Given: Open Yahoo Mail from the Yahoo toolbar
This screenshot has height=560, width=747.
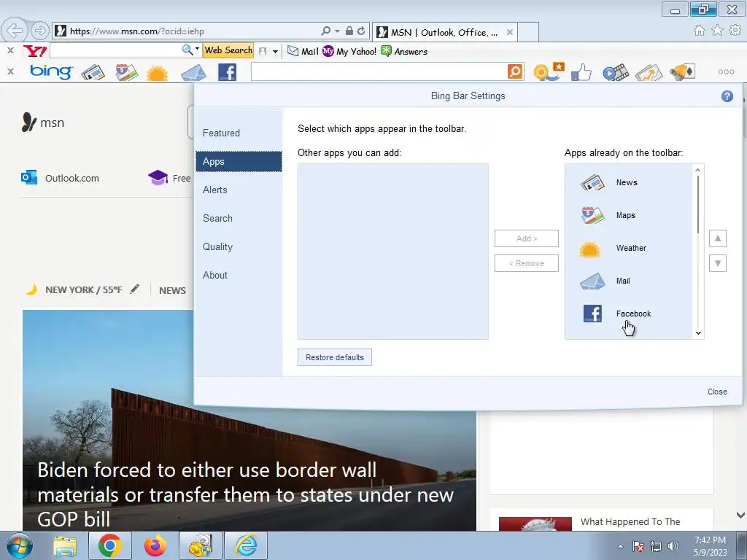Looking at the screenshot, I should pyautogui.click(x=303, y=52).
